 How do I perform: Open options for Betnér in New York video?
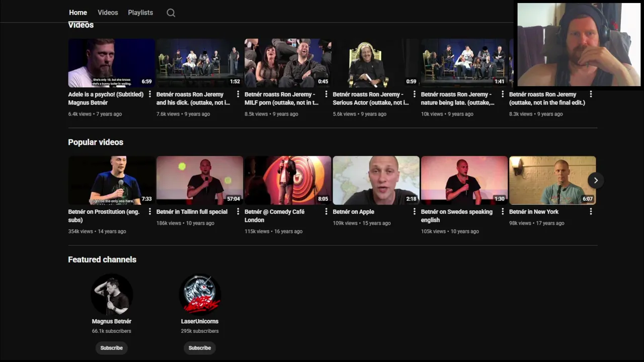[x=591, y=212]
